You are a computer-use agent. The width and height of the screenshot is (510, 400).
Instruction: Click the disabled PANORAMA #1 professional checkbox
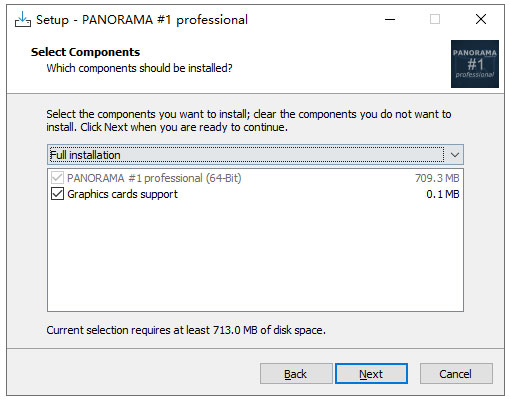[x=57, y=178]
